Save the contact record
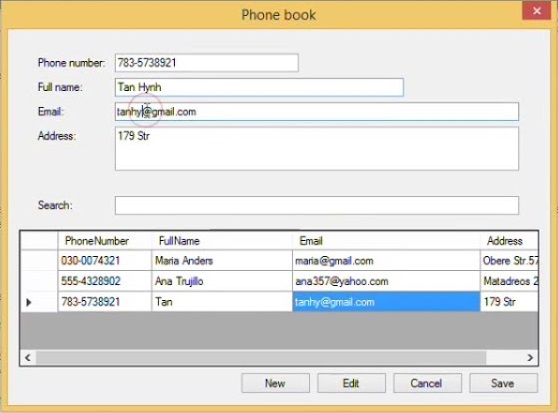The image size is (558, 413). [503, 383]
